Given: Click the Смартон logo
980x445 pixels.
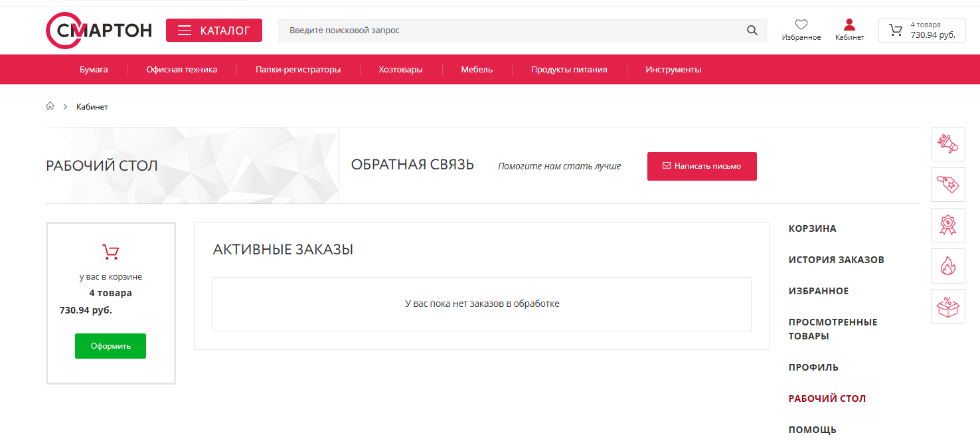Looking at the screenshot, I should (x=99, y=31).
